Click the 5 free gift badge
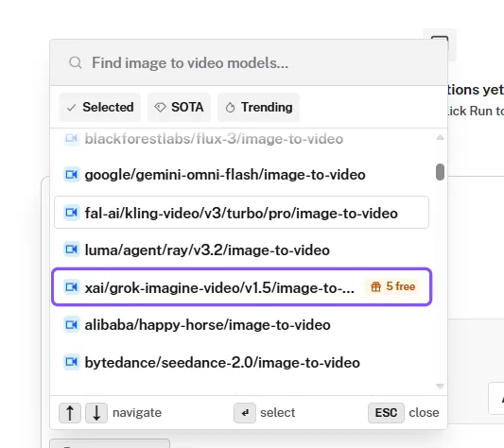Image resolution: width=504 pixels, height=448 pixels. click(x=392, y=286)
